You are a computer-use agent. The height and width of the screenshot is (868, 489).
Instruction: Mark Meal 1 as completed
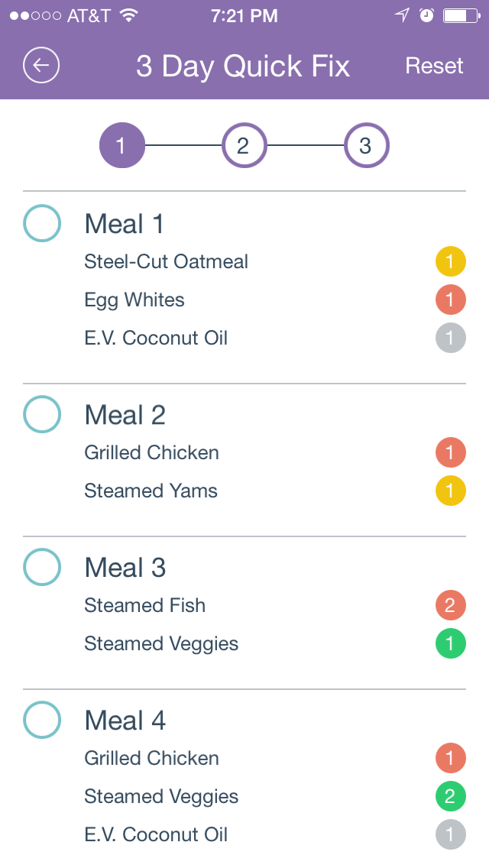coord(42,223)
